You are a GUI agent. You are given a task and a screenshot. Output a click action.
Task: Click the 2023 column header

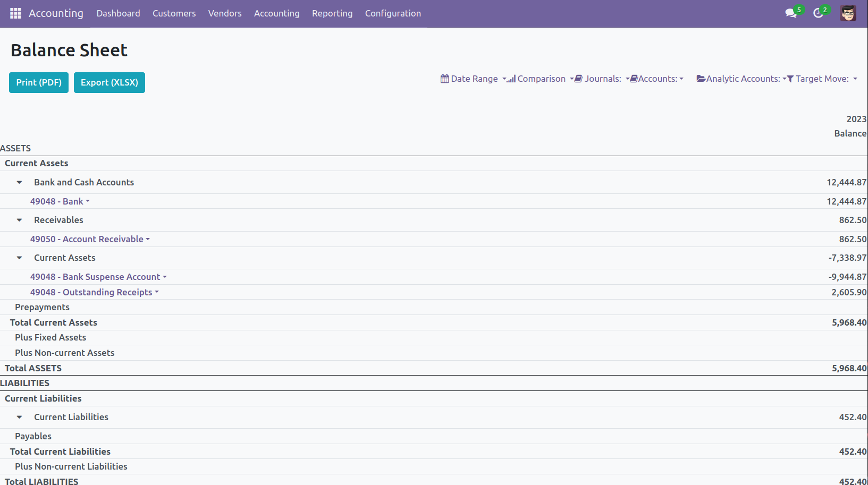tap(856, 119)
